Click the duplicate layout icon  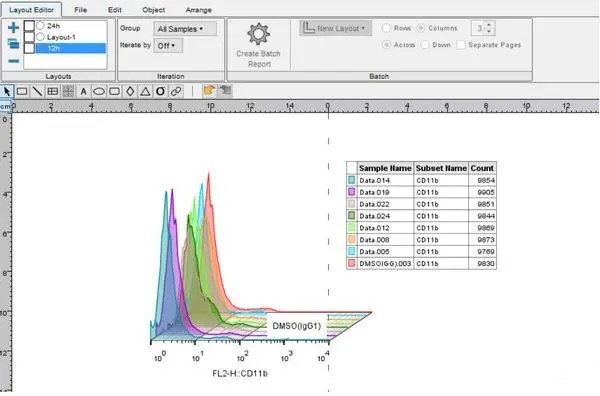point(13,44)
